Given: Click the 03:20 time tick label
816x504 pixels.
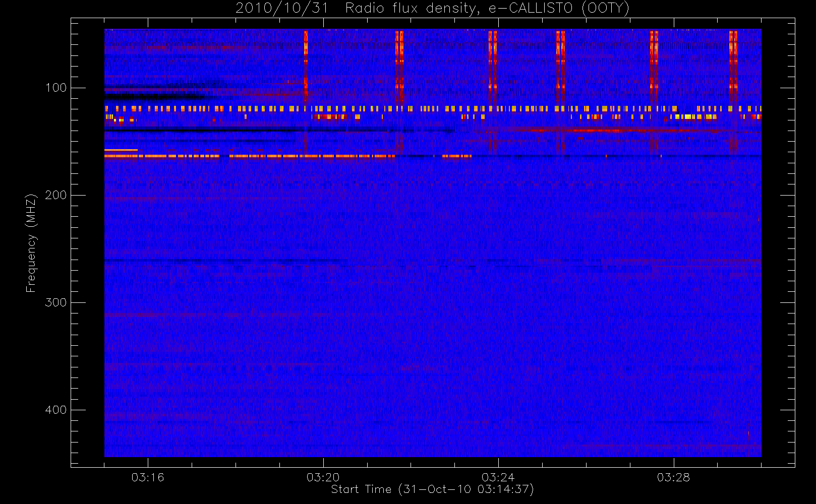Looking at the screenshot, I should click(323, 477).
